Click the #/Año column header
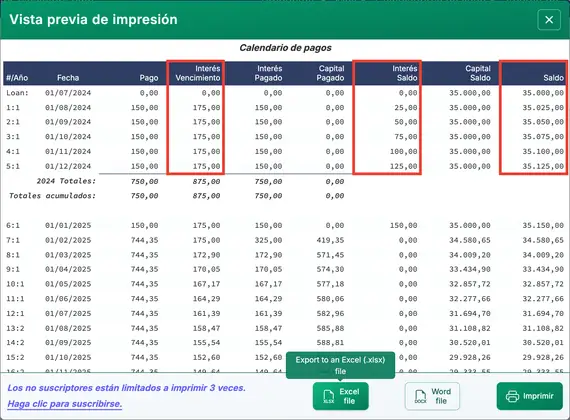Screen dimensions: 570x420 pos(17,78)
